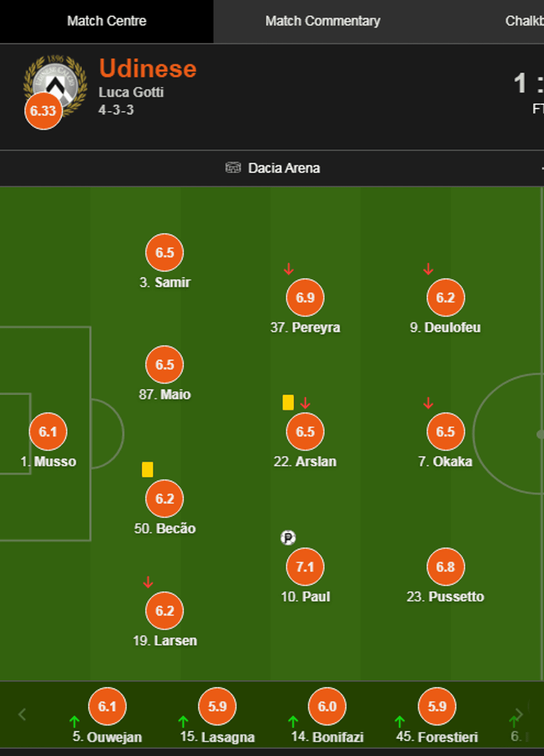Screen dimensions: 544x756
Task: Click Paul's penalty goal icon
Action: tap(288, 537)
